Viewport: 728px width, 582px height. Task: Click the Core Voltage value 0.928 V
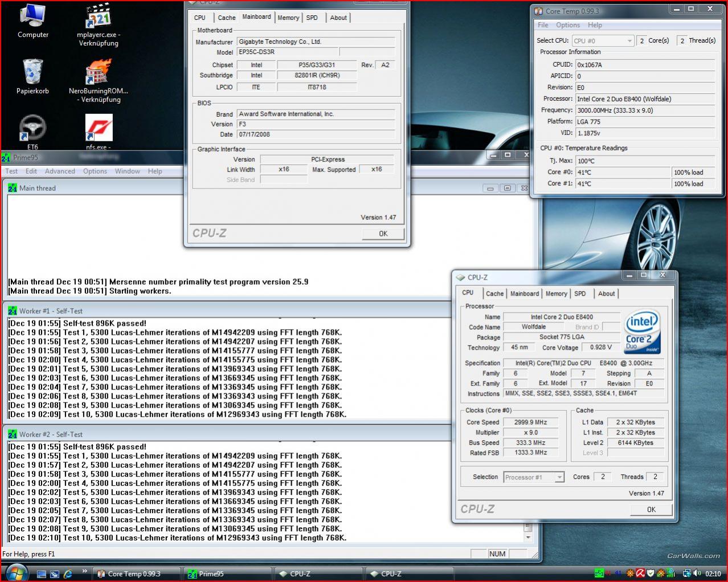[602, 347]
